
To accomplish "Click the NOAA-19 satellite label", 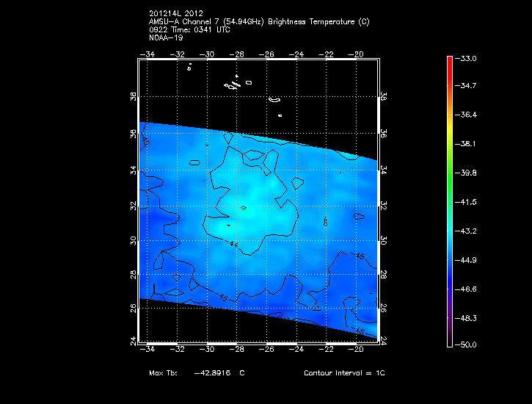I will tap(164, 37).
